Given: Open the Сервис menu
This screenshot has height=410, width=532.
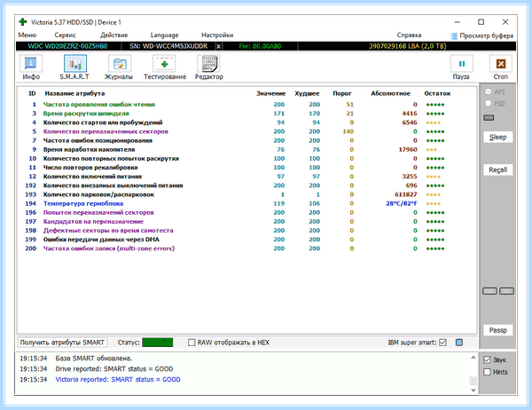Looking at the screenshot, I should 65,35.
